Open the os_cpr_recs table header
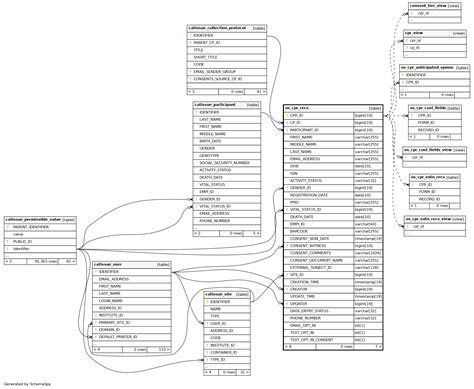474x389 pixels. coord(333,108)
